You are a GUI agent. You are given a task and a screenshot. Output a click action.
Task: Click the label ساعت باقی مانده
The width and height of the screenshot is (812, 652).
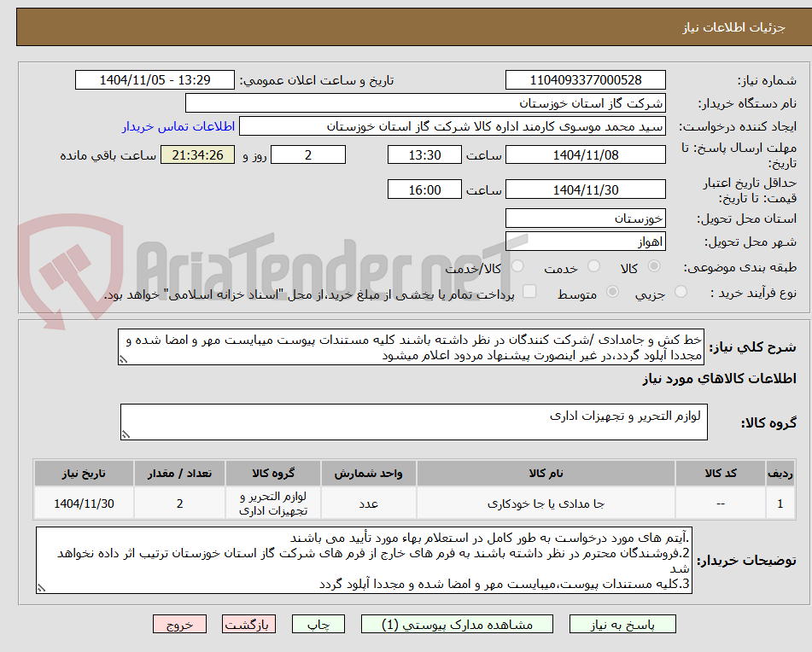(x=108, y=155)
